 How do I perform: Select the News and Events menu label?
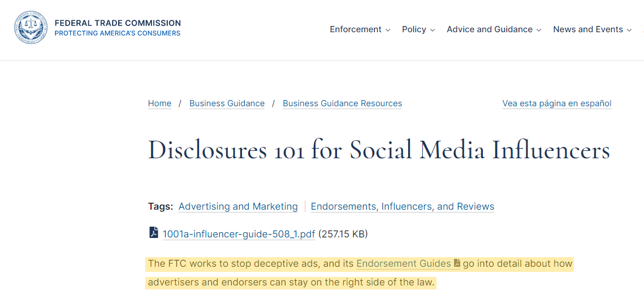[588, 29]
